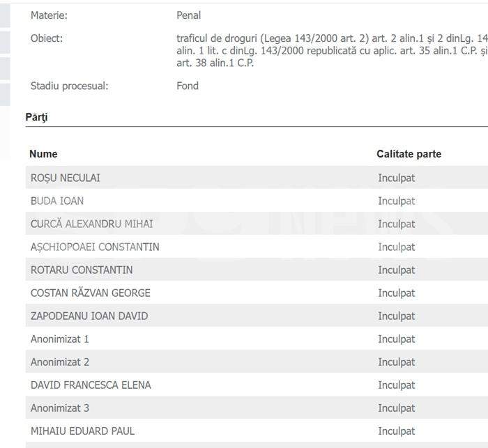Select AȘCHIOPOAEI CONSTANTIN in the parties list
This screenshot has width=488, height=448.
pyautogui.click(x=95, y=247)
